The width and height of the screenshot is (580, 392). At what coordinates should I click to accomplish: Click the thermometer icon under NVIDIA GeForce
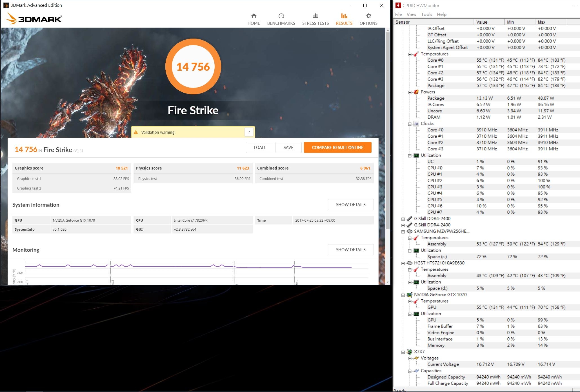[416, 301]
